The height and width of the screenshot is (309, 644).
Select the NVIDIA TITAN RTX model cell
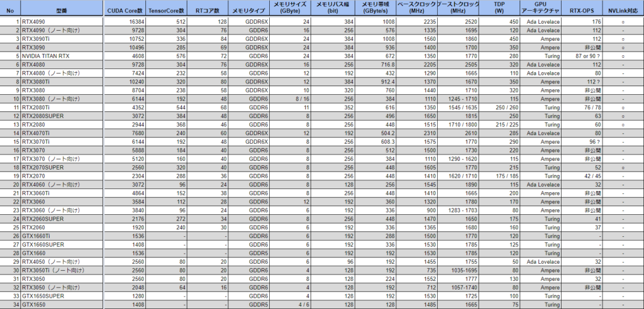tap(62, 57)
